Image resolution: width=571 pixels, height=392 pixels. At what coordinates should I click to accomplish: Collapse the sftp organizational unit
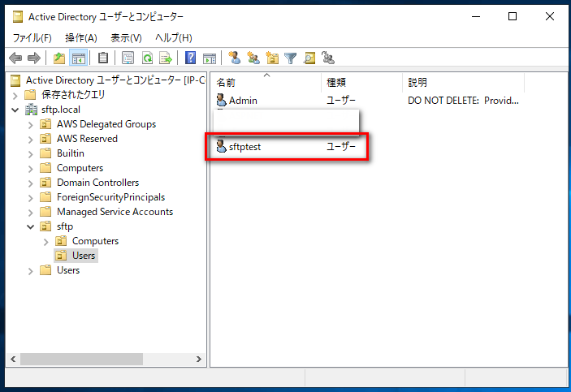point(31,226)
